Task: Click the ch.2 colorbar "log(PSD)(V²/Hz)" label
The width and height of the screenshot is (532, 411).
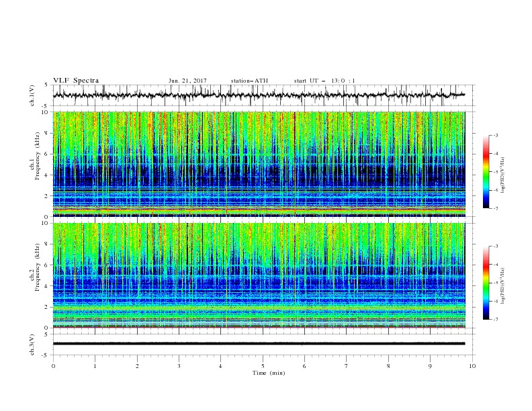Action: (x=503, y=286)
